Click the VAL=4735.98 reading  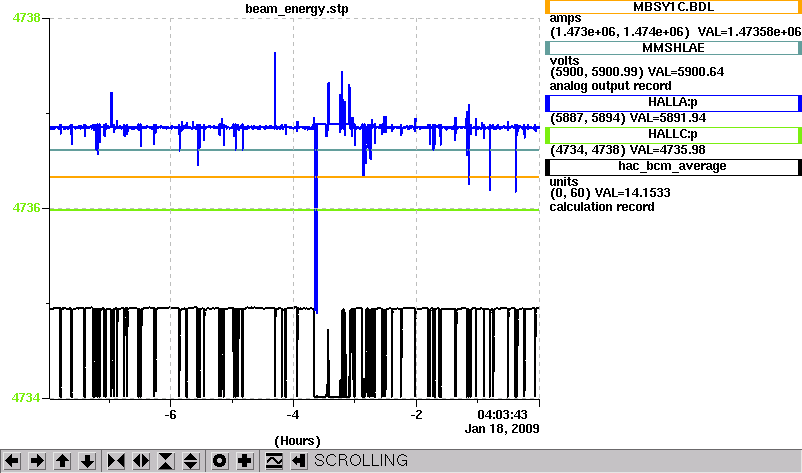tap(667, 150)
